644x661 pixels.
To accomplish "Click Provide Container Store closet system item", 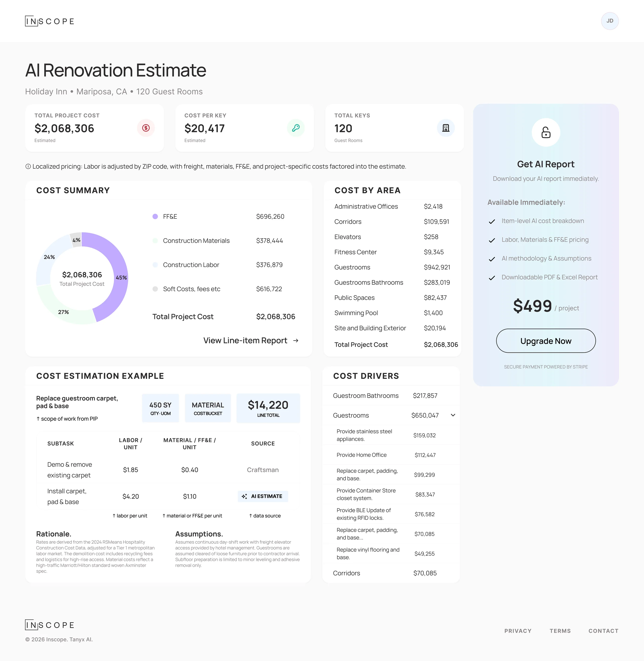I will pos(391,494).
